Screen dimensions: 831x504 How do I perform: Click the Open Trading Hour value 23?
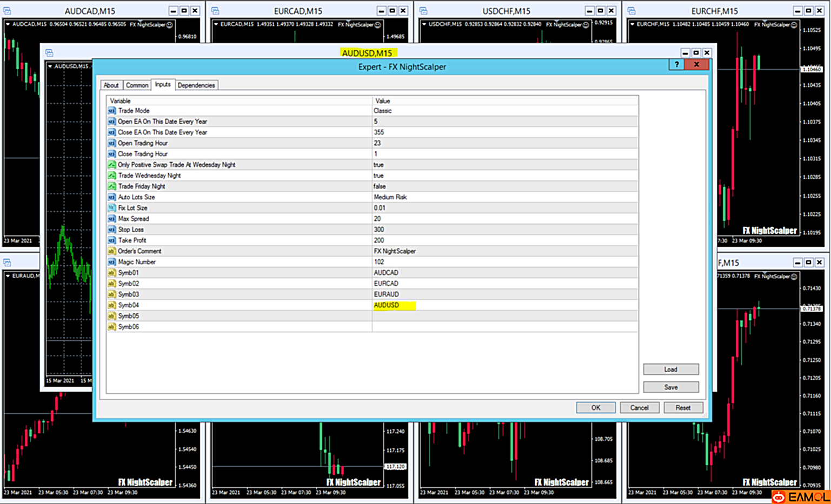[377, 143]
